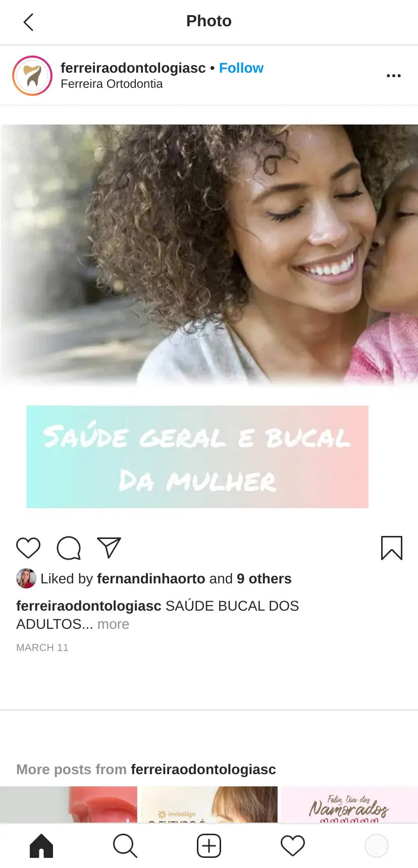Share the post with the paper plane icon
Viewport: 418px width, 868px height.
click(x=109, y=548)
